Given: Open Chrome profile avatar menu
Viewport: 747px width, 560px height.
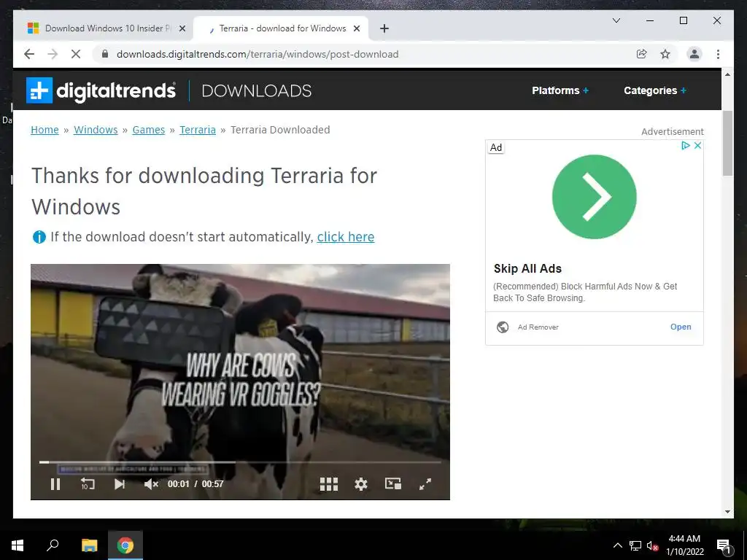Looking at the screenshot, I should coord(694,54).
